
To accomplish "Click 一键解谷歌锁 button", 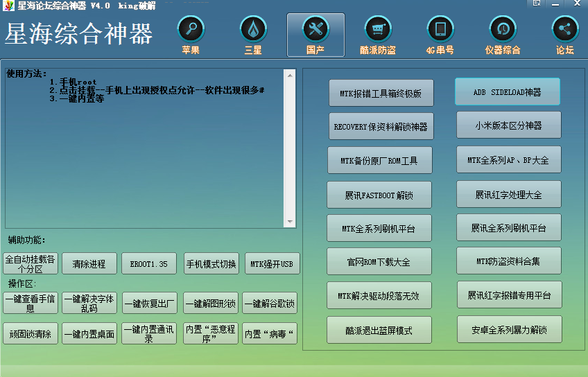I will pos(270,303).
